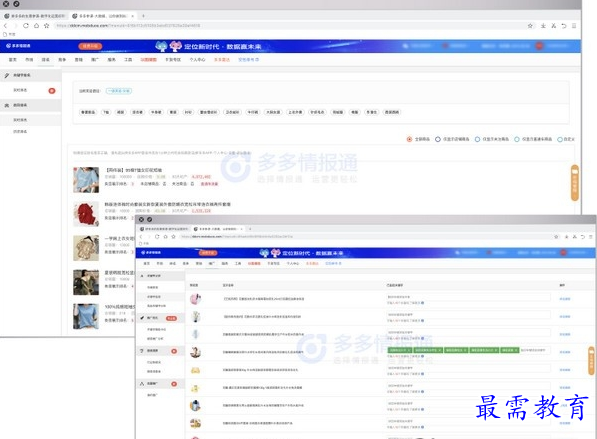597x439 pixels.
Task: Collapse topmost sidebar section in front window
Action: 160,276
